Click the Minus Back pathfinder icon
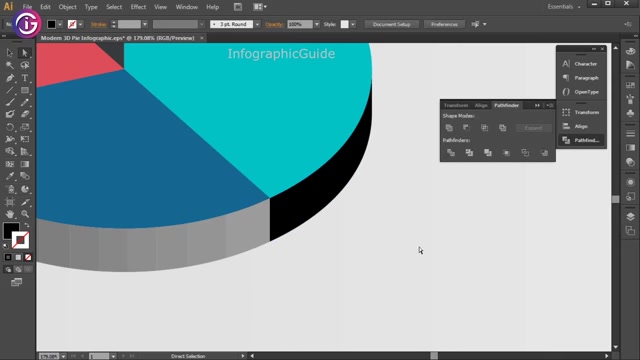640x360 pixels. [x=544, y=153]
